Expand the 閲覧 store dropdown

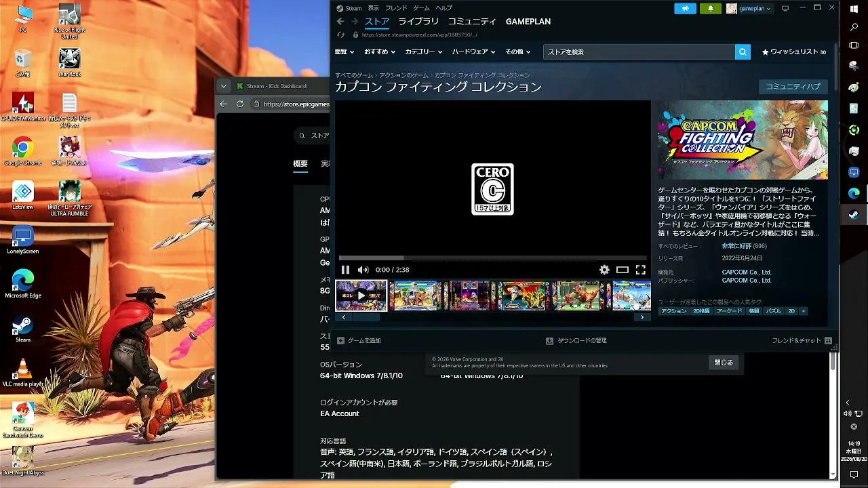(x=344, y=52)
